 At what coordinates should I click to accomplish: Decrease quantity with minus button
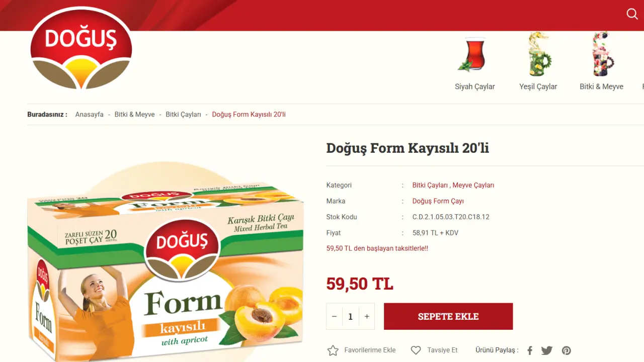[334, 317]
